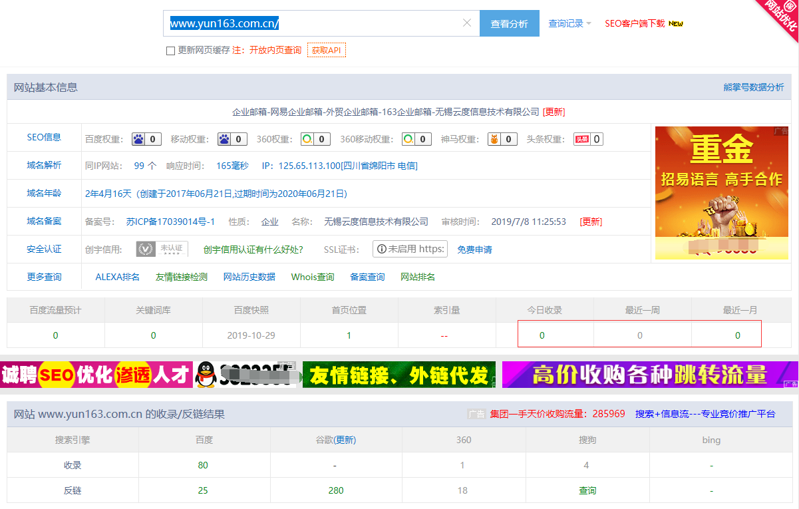Open 网站历史数据 query
This screenshot has width=799, height=509.
[x=249, y=277]
